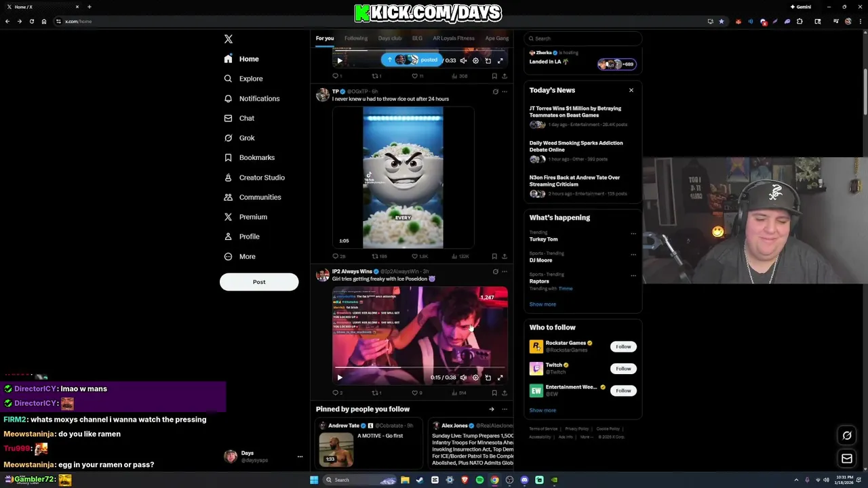
Task: Enter fullscreen on Ice Poseidon video
Action: (500, 378)
